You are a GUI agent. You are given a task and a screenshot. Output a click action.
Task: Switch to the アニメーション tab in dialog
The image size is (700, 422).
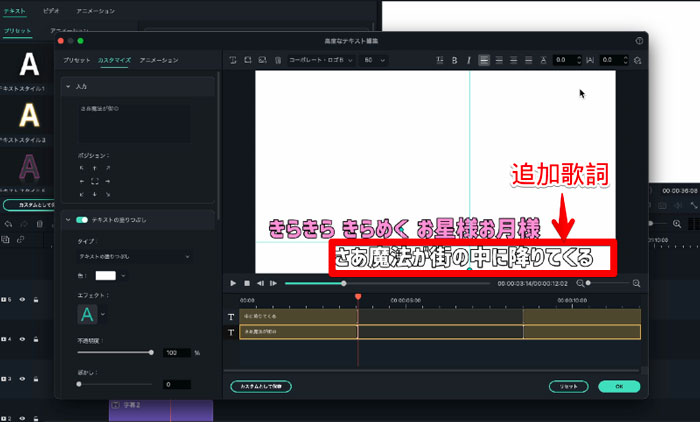click(x=159, y=61)
